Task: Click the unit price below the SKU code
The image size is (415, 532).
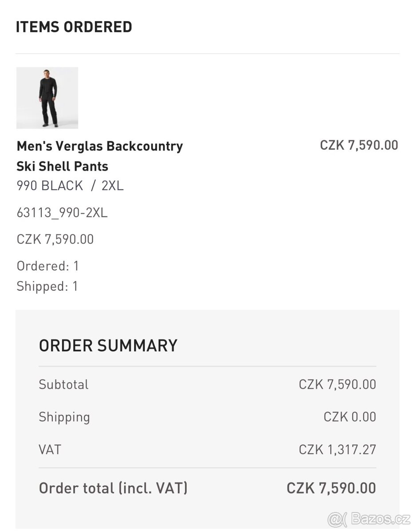Action: [55, 239]
